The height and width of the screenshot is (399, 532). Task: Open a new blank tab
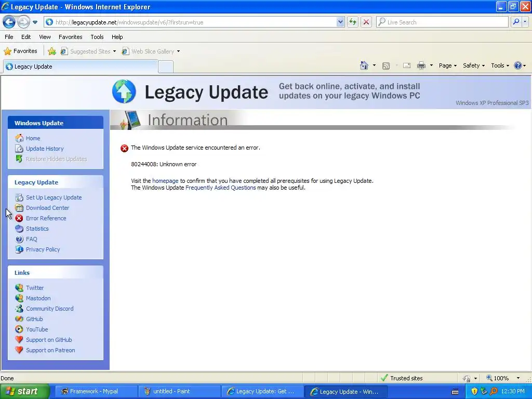(166, 67)
